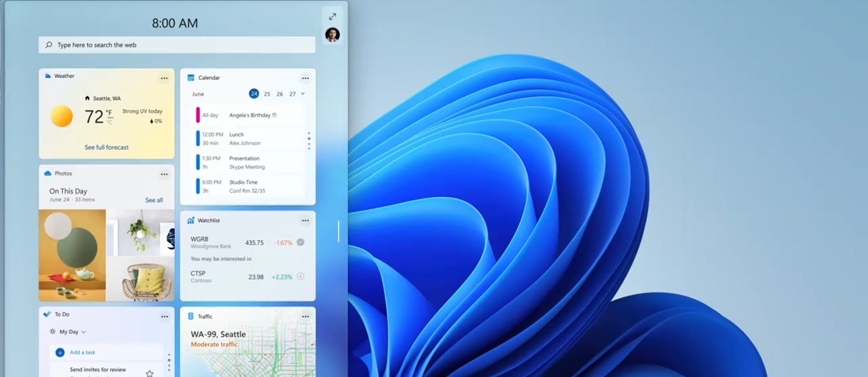The image size is (868, 377).
Task: Click the search magnifier icon
Action: (x=49, y=45)
